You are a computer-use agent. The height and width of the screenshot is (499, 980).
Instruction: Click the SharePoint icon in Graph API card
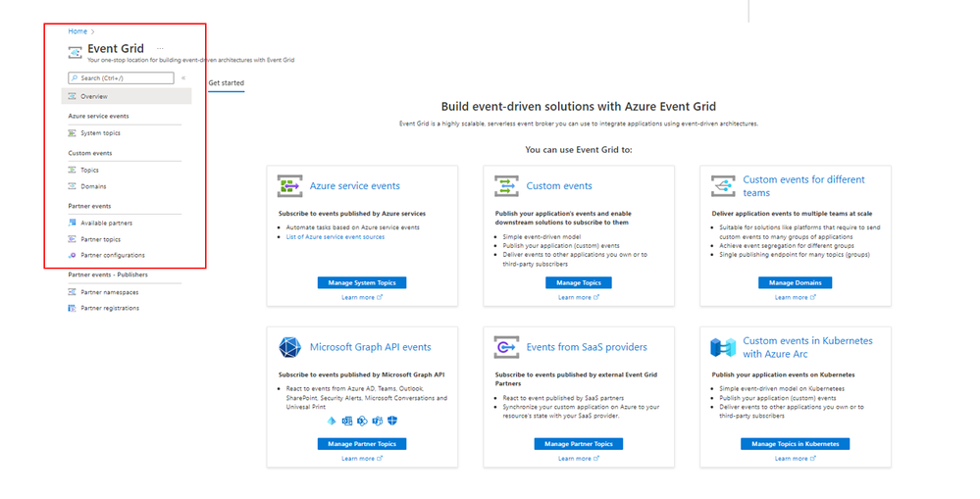pos(362,421)
